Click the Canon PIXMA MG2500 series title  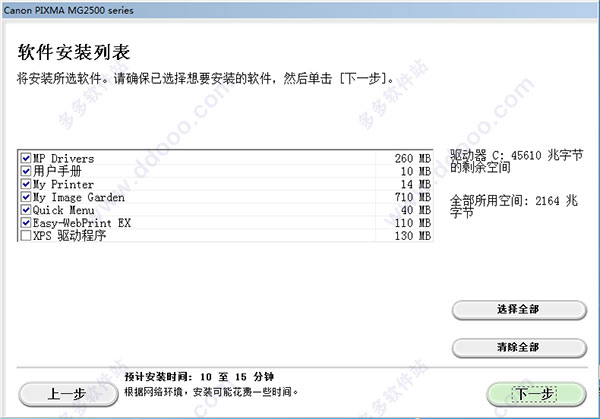point(68,10)
